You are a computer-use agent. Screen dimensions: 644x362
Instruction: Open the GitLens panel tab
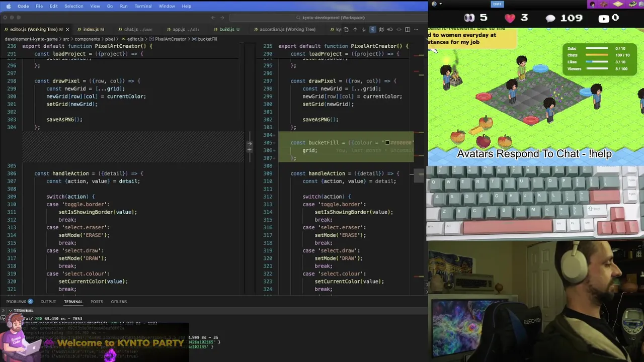point(119,302)
